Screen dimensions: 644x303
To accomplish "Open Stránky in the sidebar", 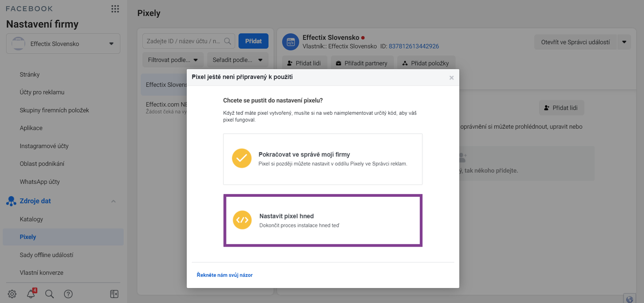I will 30,75.
